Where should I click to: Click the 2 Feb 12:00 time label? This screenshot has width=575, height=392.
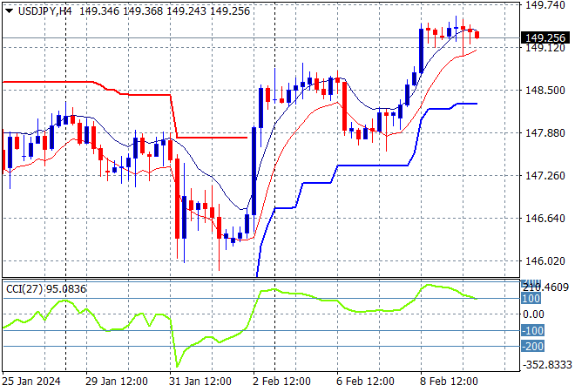click(281, 382)
